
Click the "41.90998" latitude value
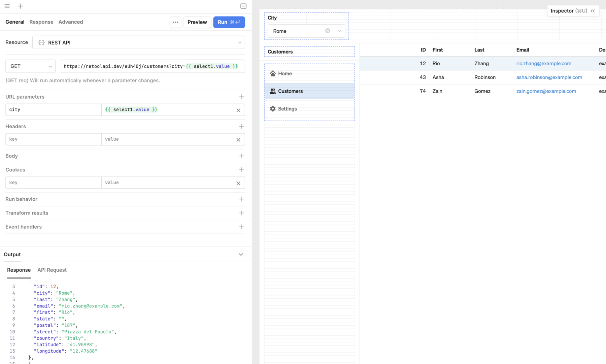click(x=81, y=345)
